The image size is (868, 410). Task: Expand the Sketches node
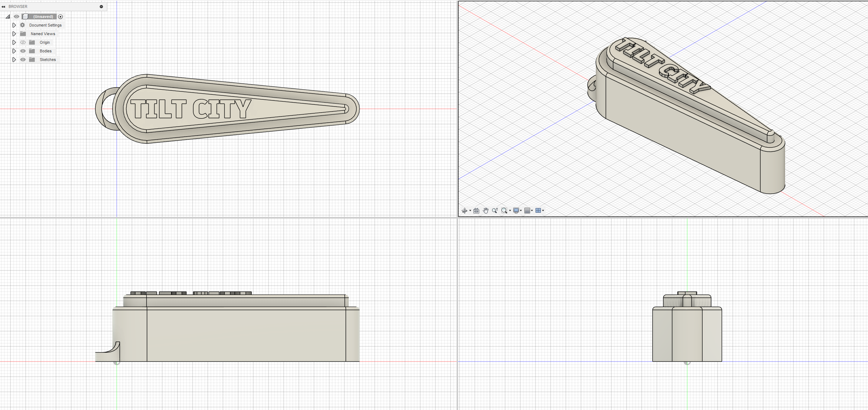(x=14, y=60)
